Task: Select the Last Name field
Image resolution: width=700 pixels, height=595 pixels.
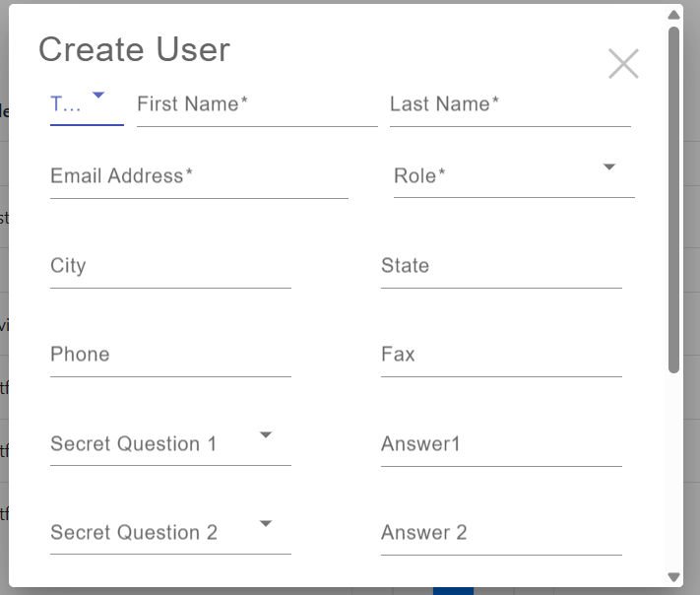Action: 509,105
